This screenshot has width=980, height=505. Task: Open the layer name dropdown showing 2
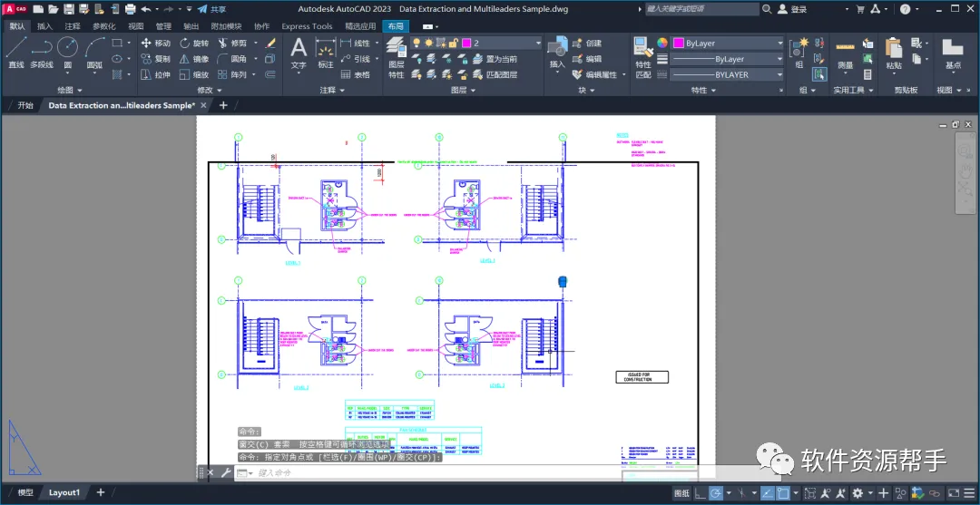(502, 44)
